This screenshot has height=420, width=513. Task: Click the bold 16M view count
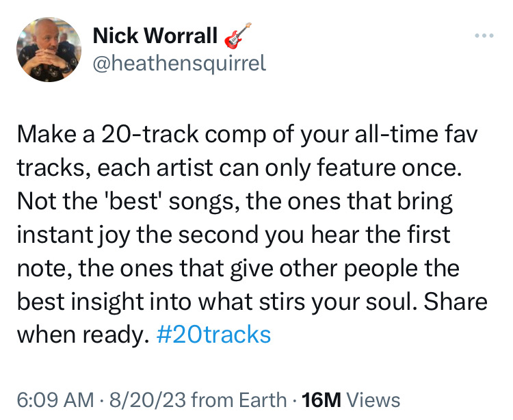pyautogui.click(x=321, y=399)
